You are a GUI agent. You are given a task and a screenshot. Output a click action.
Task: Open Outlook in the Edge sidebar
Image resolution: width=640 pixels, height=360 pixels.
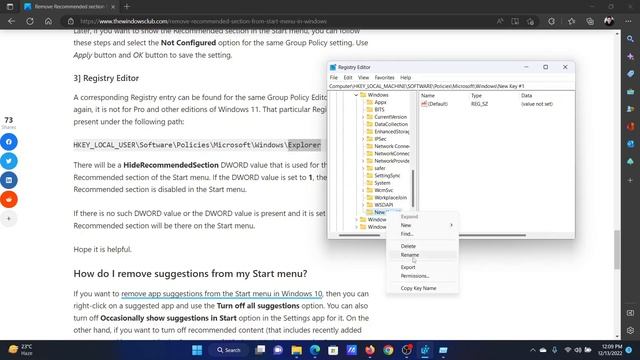[x=630, y=144]
